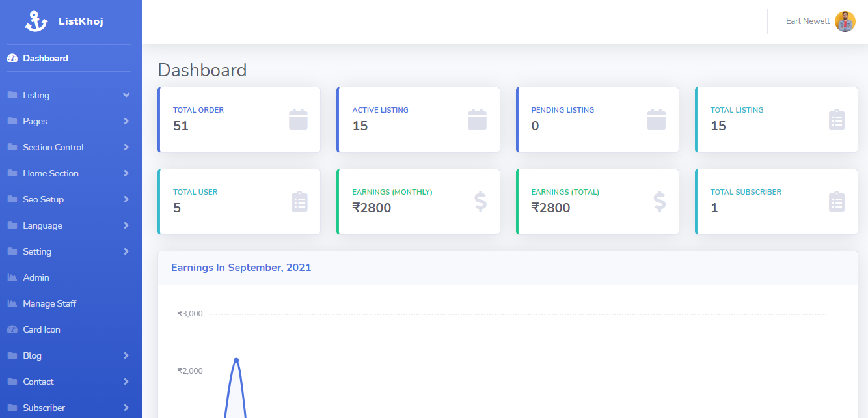
Task: Click the data point on earnings chart
Action: point(236,360)
